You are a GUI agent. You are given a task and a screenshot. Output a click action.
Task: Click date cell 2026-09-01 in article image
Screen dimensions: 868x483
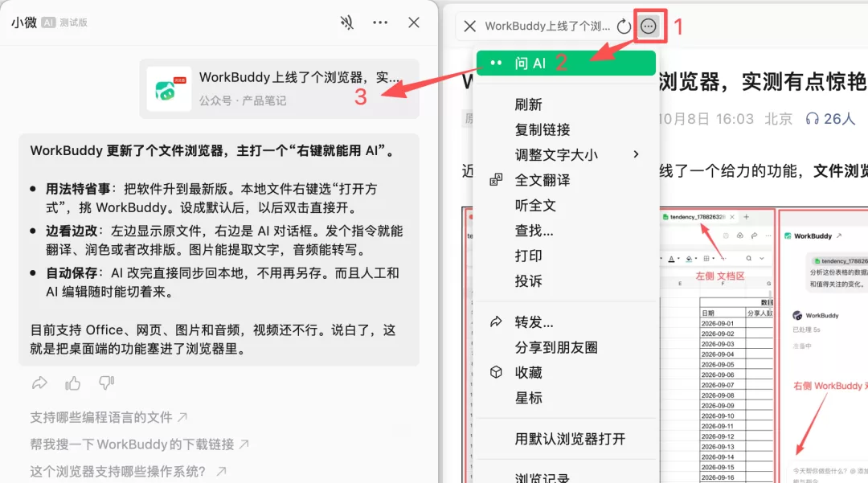718,323
